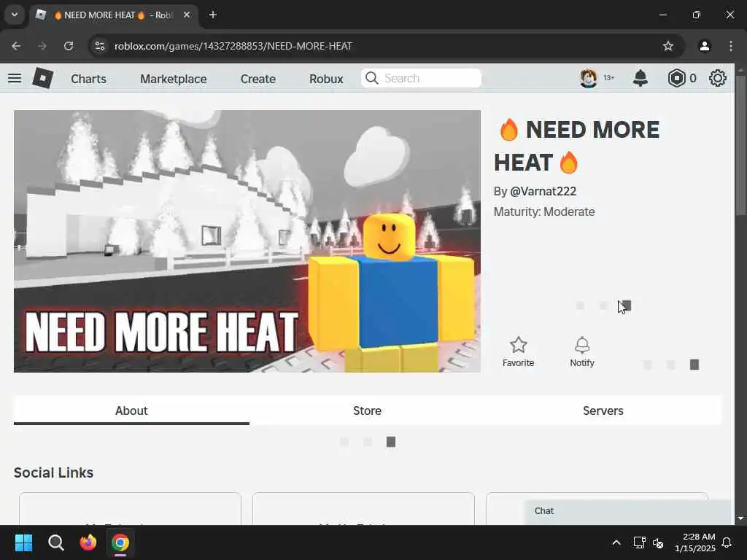Screen dimensions: 747x560
Task: Reload the current page
Action: click(x=69, y=46)
